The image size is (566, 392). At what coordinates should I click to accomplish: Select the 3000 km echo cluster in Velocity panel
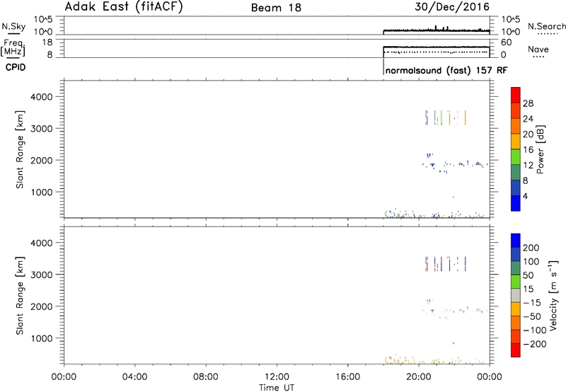point(446,264)
